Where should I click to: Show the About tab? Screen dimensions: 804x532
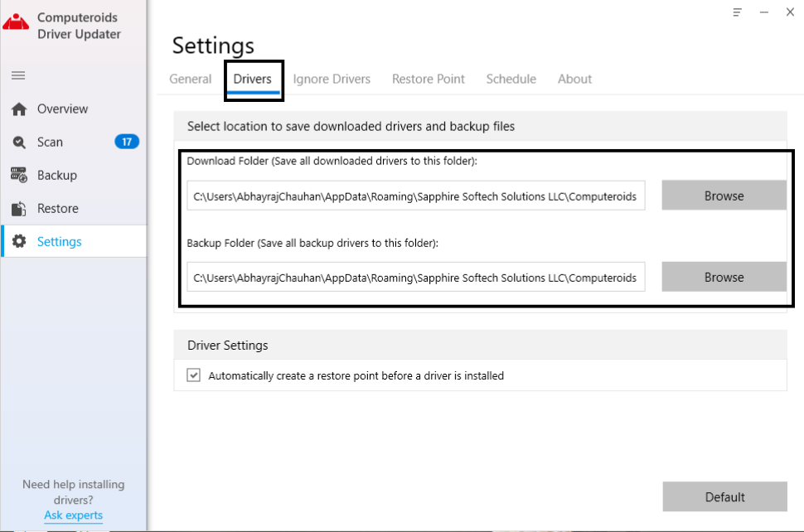click(x=574, y=79)
